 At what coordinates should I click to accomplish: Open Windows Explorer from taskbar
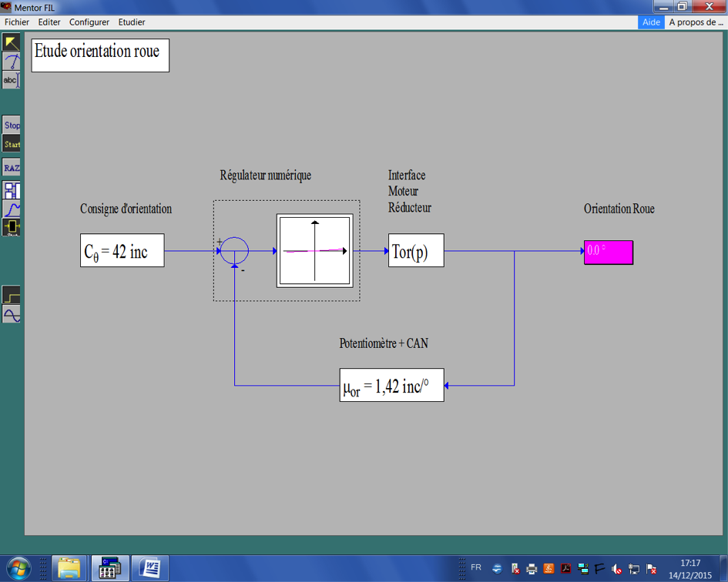click(x=69, y=568)
